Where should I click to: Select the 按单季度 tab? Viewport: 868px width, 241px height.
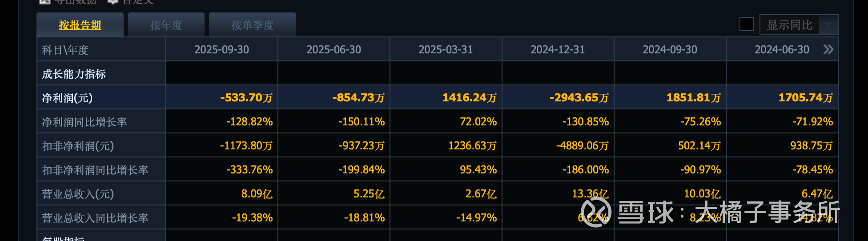point(252,25)
